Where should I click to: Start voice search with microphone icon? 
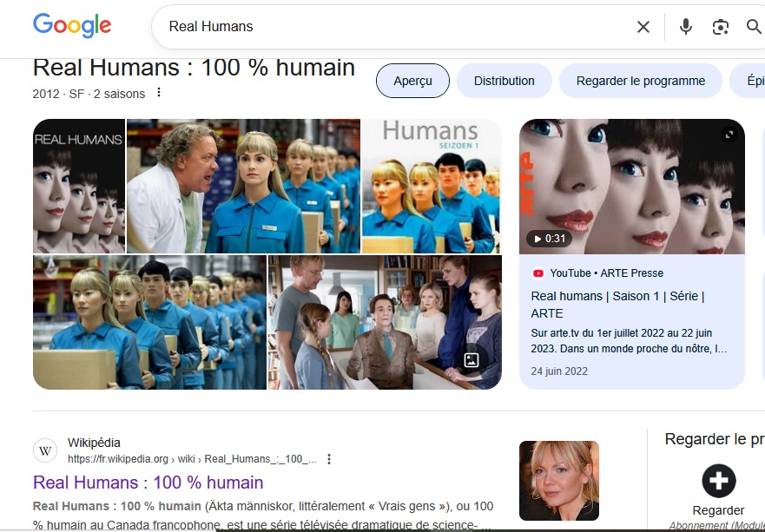coord(686,27)
